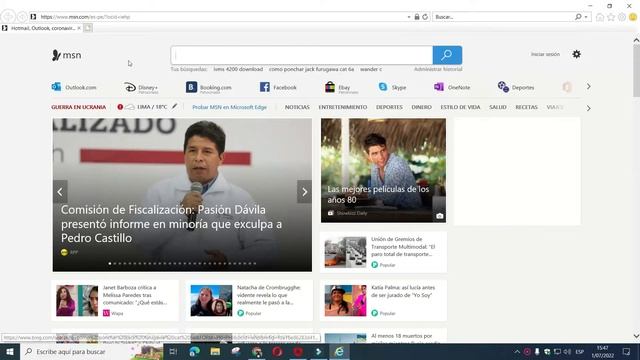Screen dimensions: 640x360
Task: Open 'Las mejores películas de los años 80' card
Action: (x=383, y=171)
